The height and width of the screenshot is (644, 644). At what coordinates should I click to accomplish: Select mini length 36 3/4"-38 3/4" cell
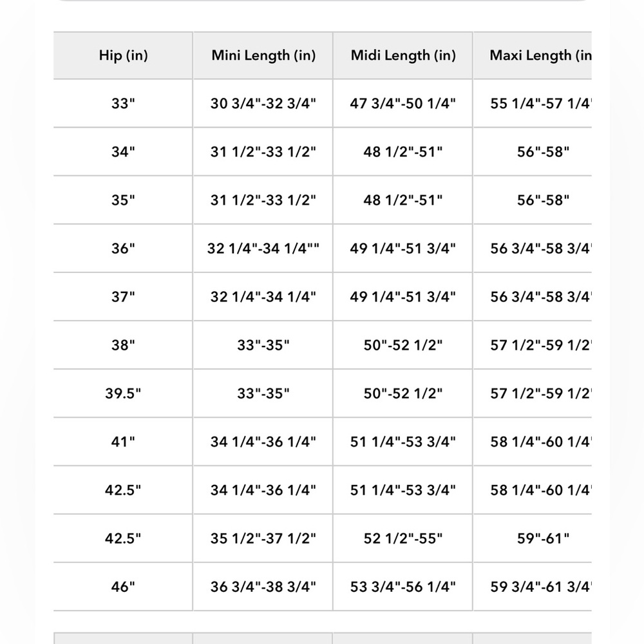[263, 587]
